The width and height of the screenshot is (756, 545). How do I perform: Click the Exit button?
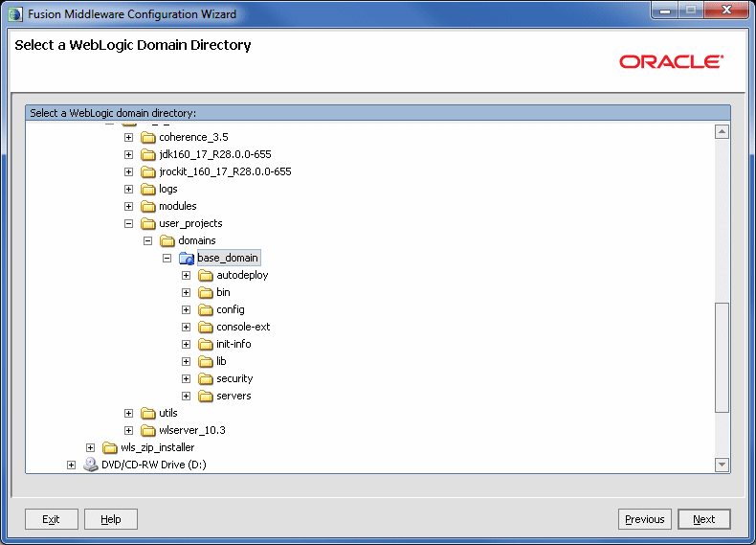[51, 519]
